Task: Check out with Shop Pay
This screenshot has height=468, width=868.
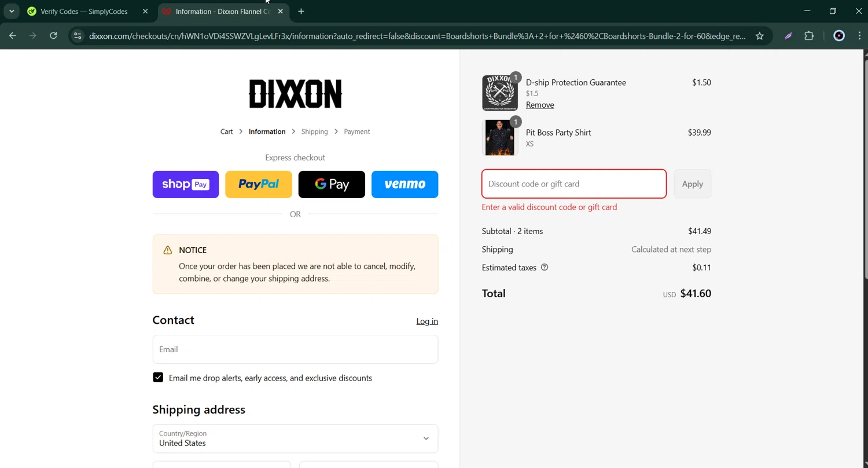Action: coord(186,184)
